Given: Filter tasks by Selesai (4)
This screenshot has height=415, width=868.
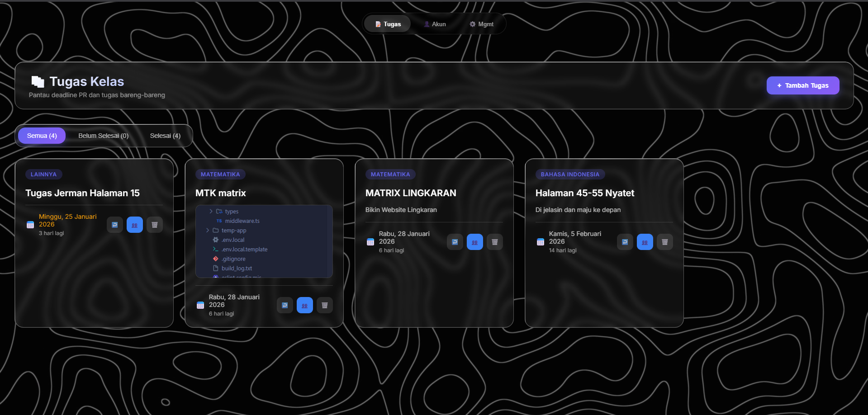Looking at the screenshot, I should [165, 136].
